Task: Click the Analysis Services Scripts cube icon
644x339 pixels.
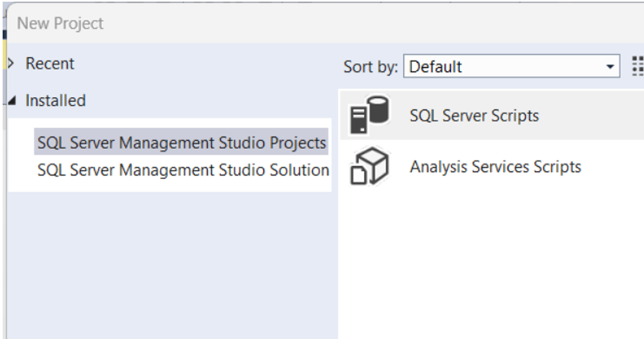Action: [x=369, y=167]
